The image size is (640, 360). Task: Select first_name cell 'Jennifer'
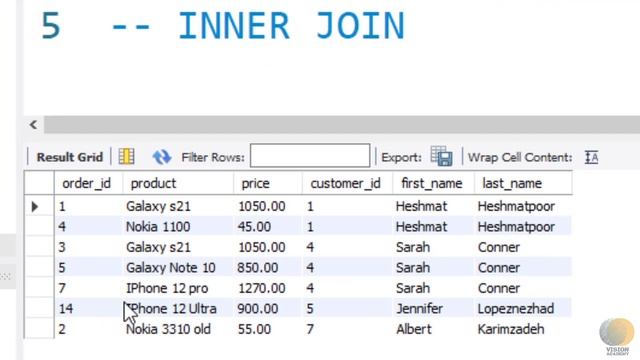tap(419, 309)
